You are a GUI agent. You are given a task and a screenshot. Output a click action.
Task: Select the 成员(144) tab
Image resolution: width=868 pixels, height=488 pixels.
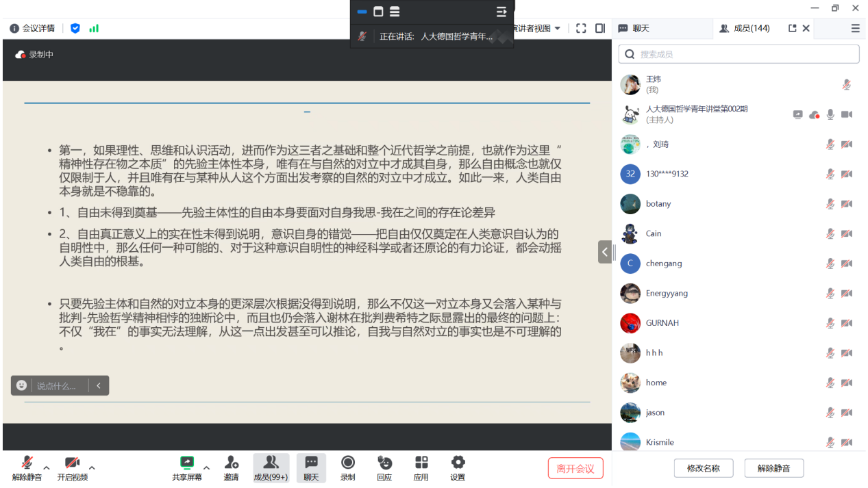pyautogui.click(x=745, y=28)
